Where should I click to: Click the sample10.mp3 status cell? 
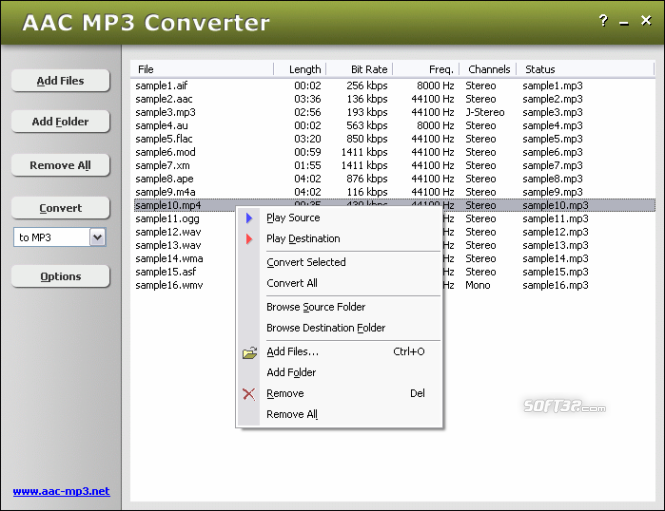(x=555, y=205)
